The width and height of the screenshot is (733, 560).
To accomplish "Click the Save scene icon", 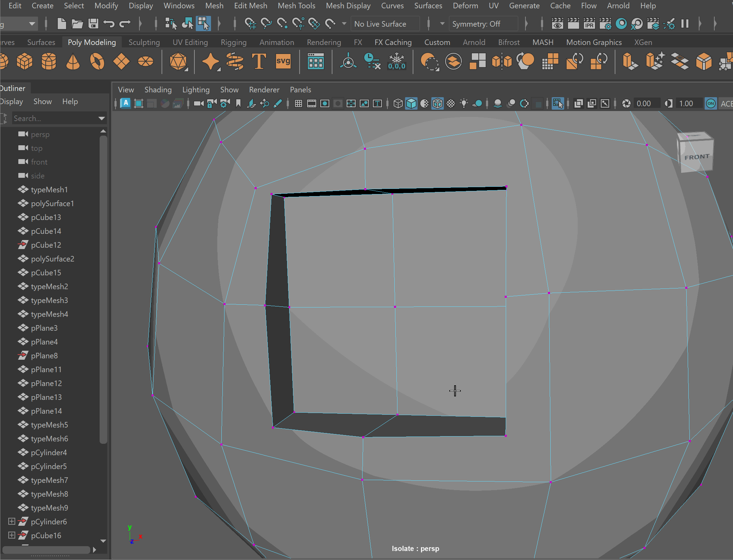I will (93, 24).
